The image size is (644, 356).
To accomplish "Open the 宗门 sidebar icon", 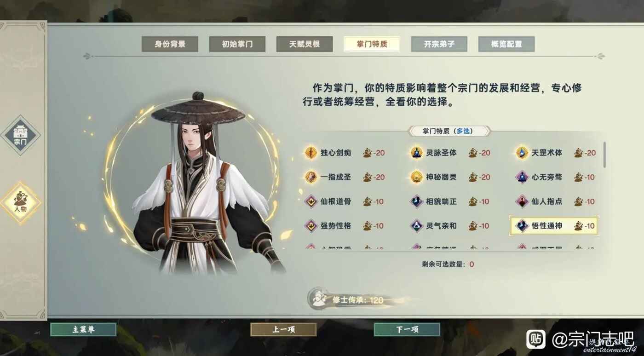I will point(20,135).
